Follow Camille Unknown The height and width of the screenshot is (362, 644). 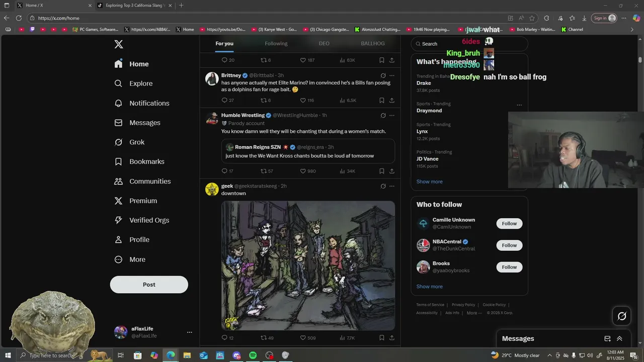click(509, 223)
